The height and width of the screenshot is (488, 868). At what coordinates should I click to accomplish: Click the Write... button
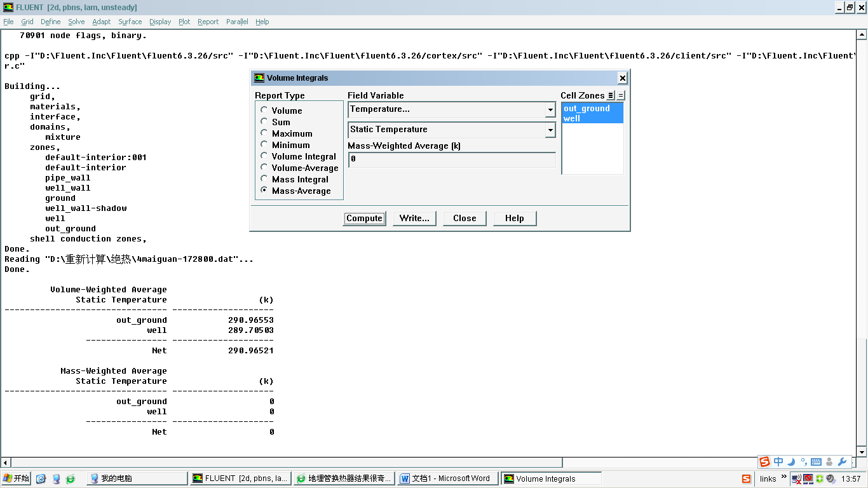414,218
